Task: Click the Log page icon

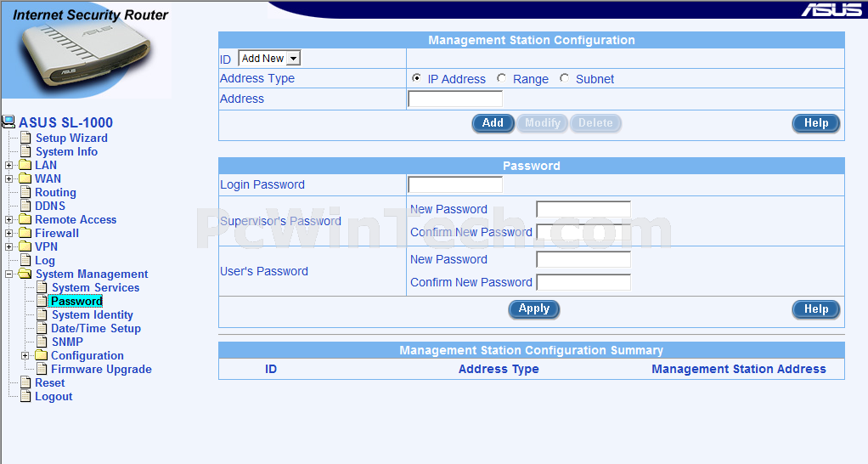Action: point(25,260)
